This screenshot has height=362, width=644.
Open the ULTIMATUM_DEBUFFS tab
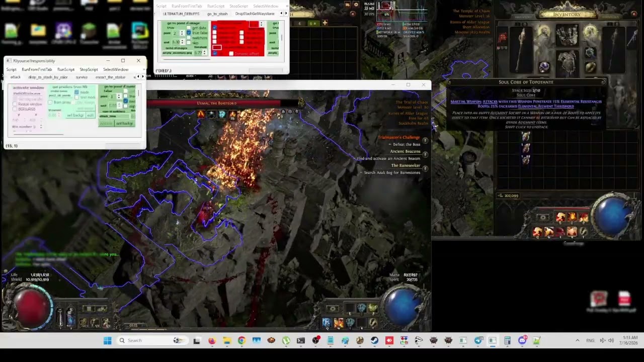tap(181, 14)
